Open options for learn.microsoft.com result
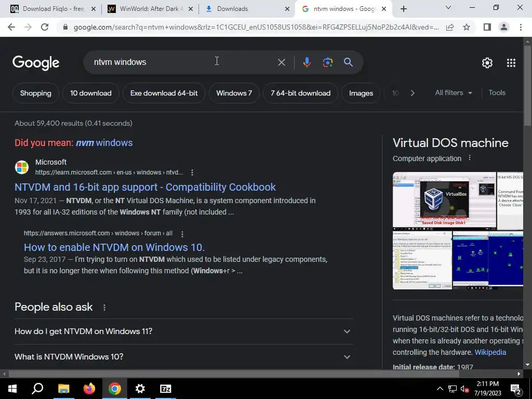 click(192, 172)
